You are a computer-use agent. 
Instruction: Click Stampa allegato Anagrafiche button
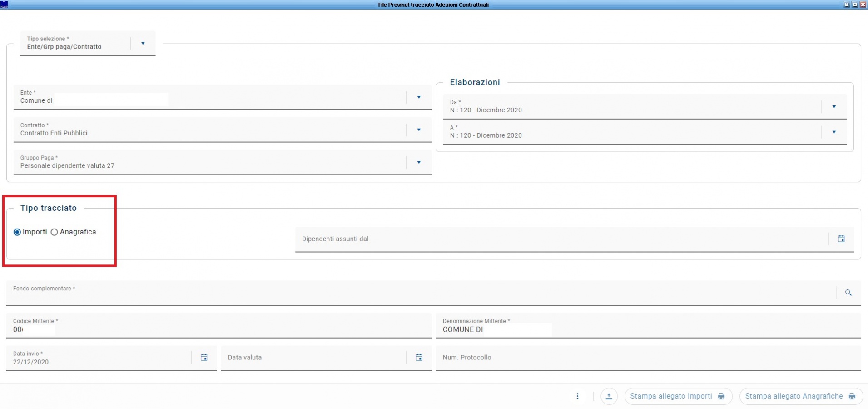click(800, 396)
